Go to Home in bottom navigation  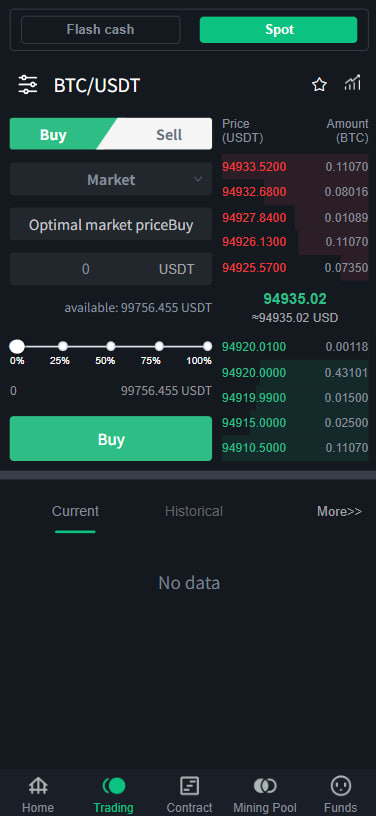[38, 786]
